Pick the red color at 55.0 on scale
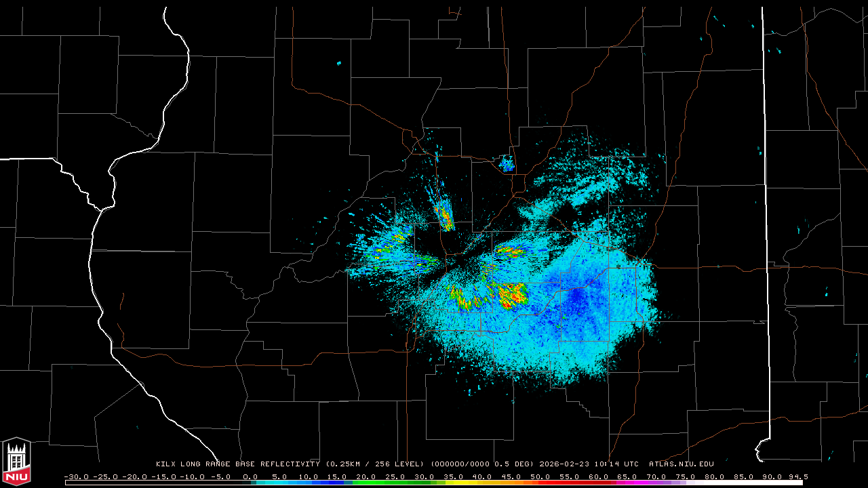 [570, 483]
